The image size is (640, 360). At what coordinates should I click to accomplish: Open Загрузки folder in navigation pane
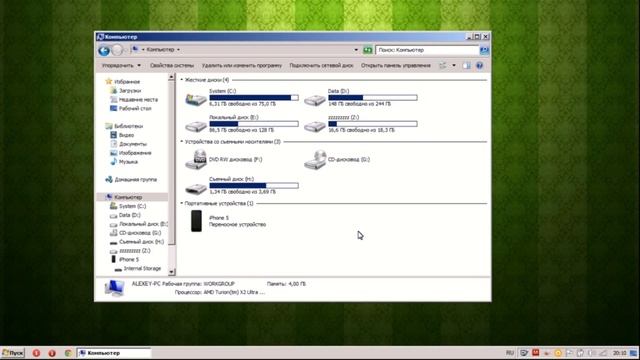tap(126, 90)
